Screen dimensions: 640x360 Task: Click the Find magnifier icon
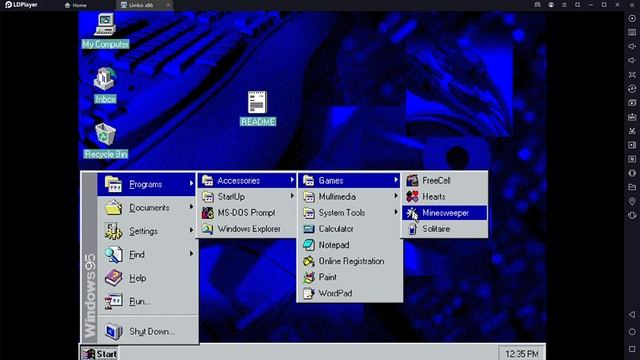click(x=113, y=254)
